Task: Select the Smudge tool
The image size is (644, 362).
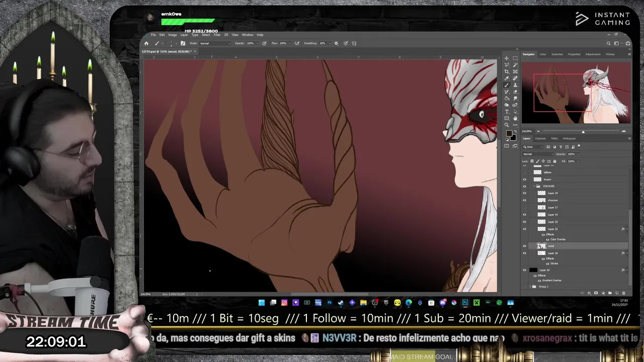Action: [x=515, y=98]
